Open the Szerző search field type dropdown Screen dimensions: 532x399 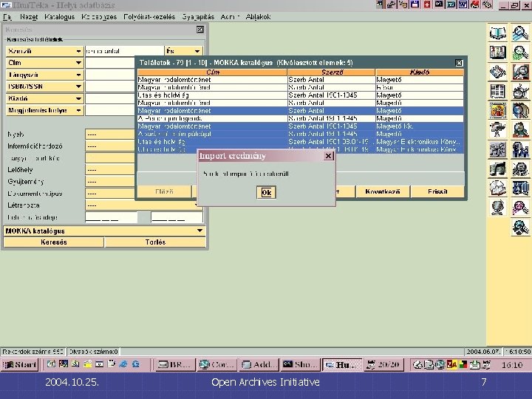[78, 52]
